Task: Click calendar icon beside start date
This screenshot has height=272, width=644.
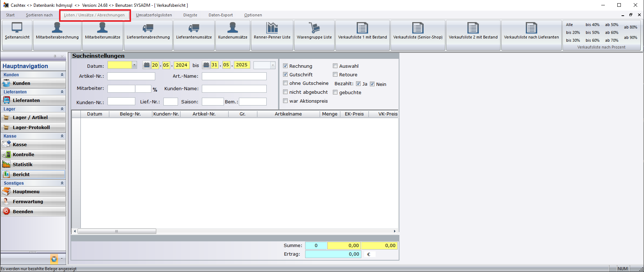Action: (147, 65)
